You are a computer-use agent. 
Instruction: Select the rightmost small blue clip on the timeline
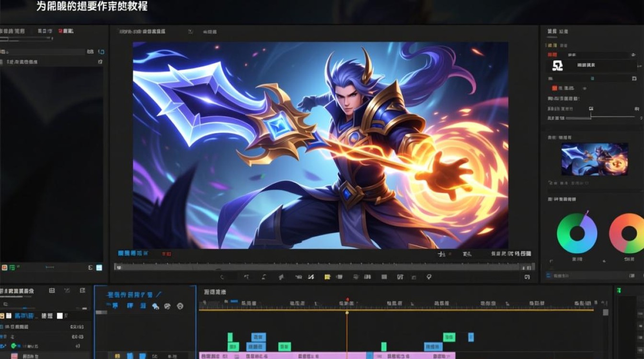[471, 337]
